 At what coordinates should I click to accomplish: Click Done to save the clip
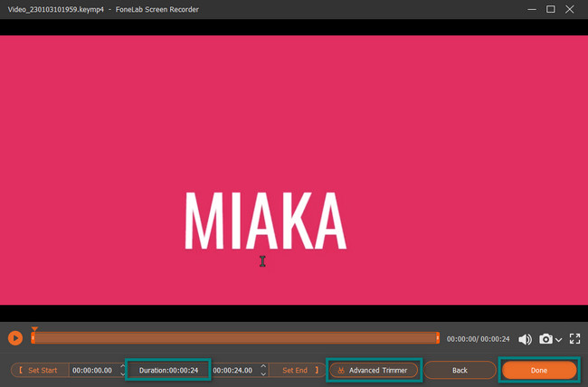tap(539, 370)
